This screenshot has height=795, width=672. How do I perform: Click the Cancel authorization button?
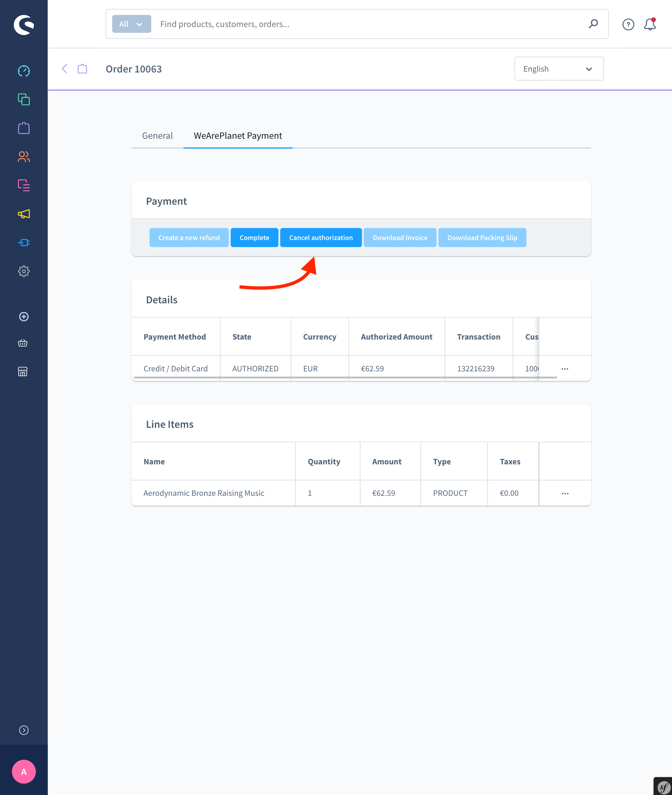[321, 238]
